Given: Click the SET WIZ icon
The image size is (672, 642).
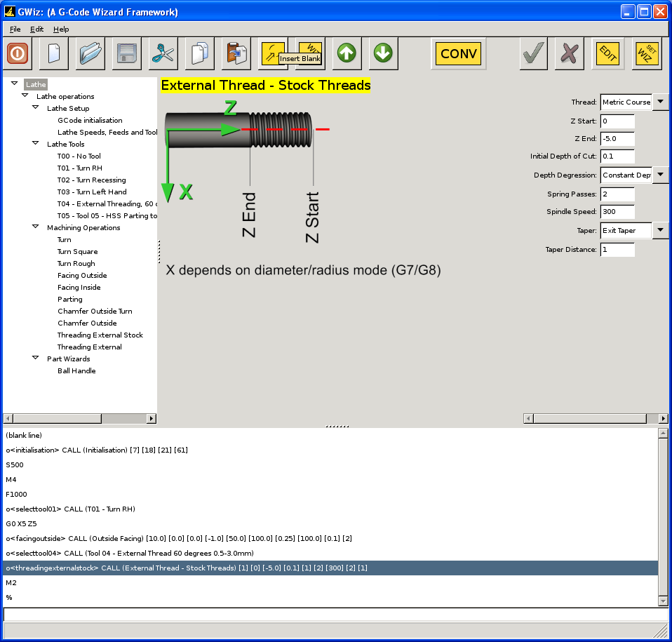Looking at the screenshot, I should tap(647, 53).
